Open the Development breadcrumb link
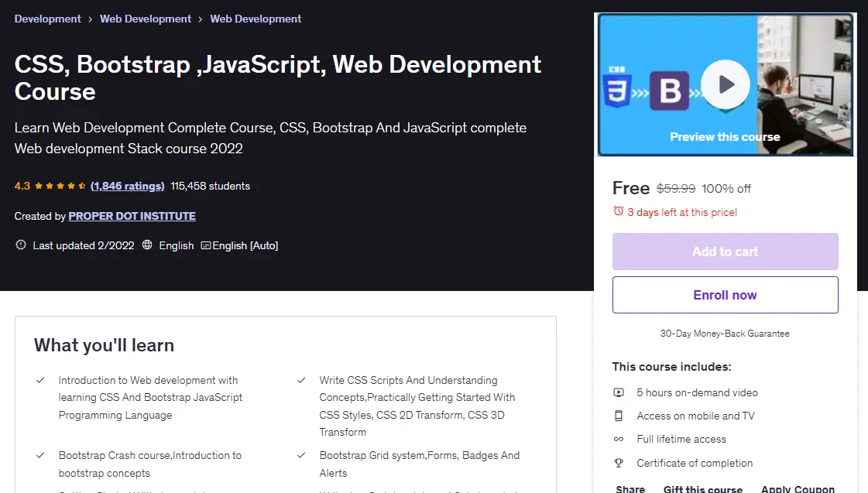 (x=47, y=19)
